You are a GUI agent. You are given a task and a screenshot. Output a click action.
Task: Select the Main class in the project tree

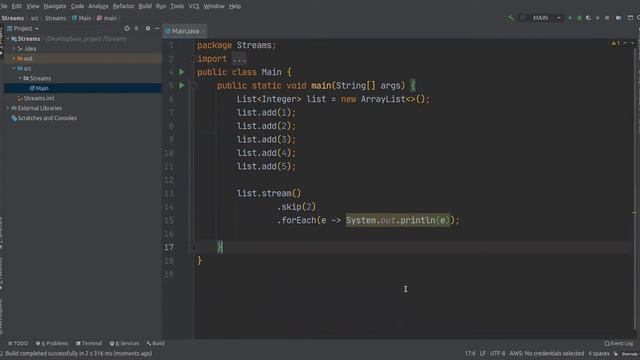(83, 88)
